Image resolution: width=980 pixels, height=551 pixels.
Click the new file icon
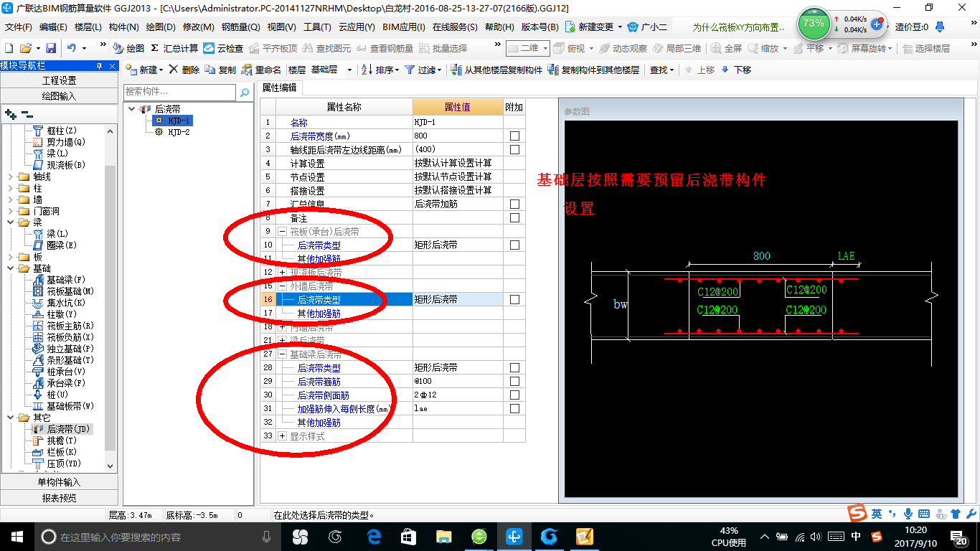coord(9,48)
